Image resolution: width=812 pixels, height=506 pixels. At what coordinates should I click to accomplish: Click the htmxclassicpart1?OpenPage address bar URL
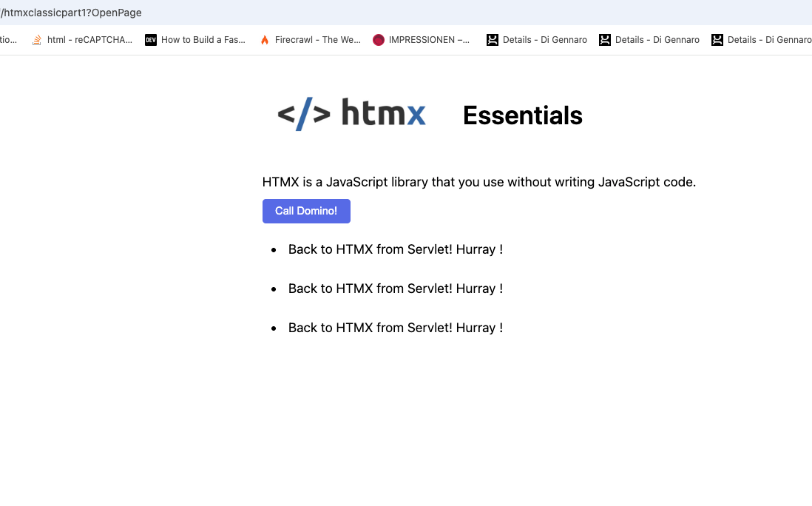pyautogui.click(x=71, y=13)
